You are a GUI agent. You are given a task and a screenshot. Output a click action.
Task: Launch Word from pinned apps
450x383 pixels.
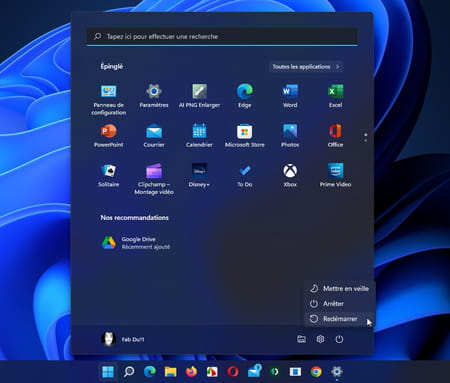click(x=290, y=96)
